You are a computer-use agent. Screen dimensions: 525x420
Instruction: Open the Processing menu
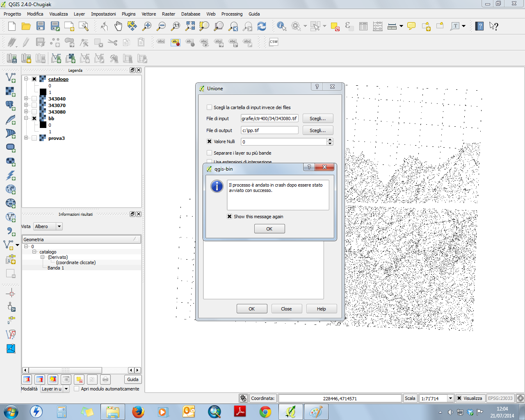232,14
